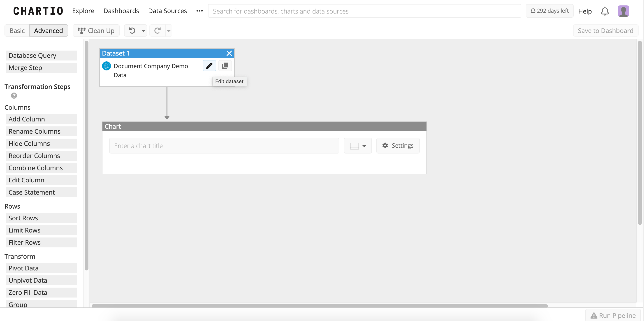Click Save to Dashboard
The image size is (644, 321).
[x=605, y=30]
